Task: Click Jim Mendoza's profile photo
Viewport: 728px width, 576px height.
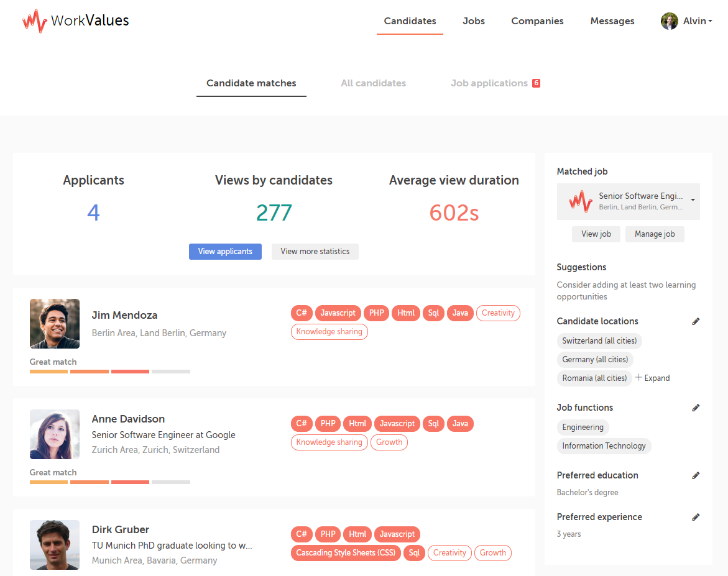Action: click(54, 324)
